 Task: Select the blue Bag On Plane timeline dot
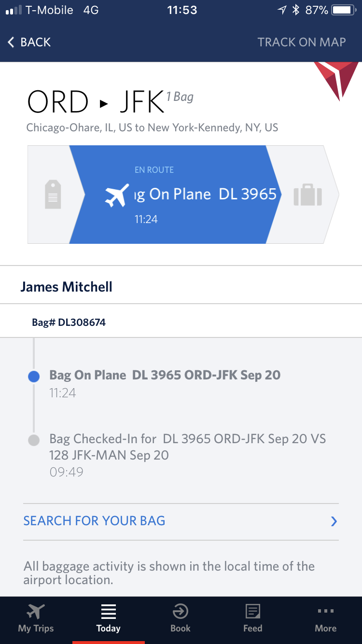34,377
